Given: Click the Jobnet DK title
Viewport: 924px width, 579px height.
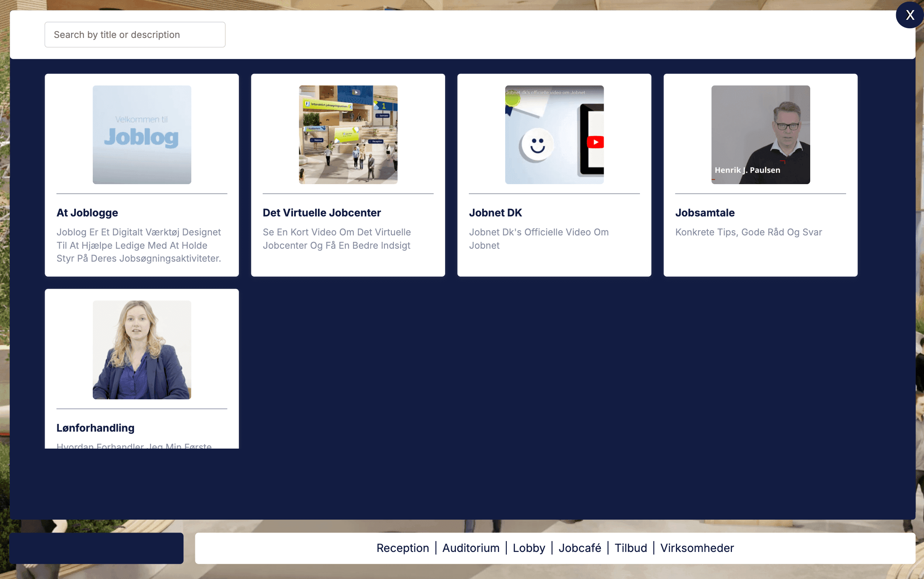Looking at the screenshot, I should pos(495,213).
